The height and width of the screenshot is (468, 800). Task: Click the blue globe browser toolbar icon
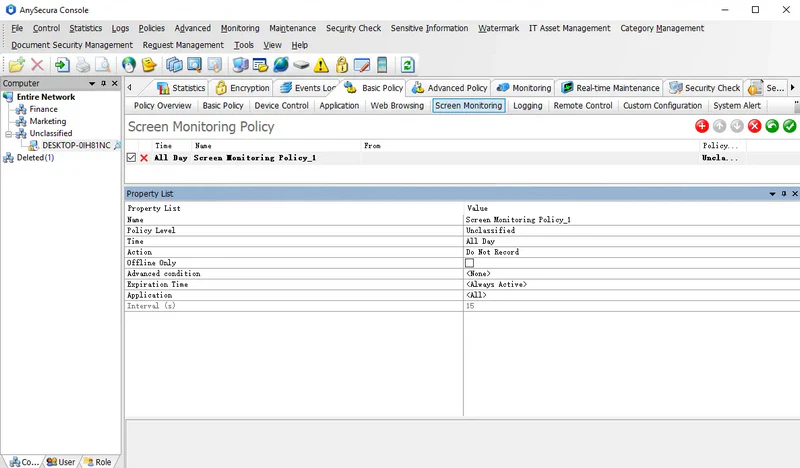click(x=281, y=65)
